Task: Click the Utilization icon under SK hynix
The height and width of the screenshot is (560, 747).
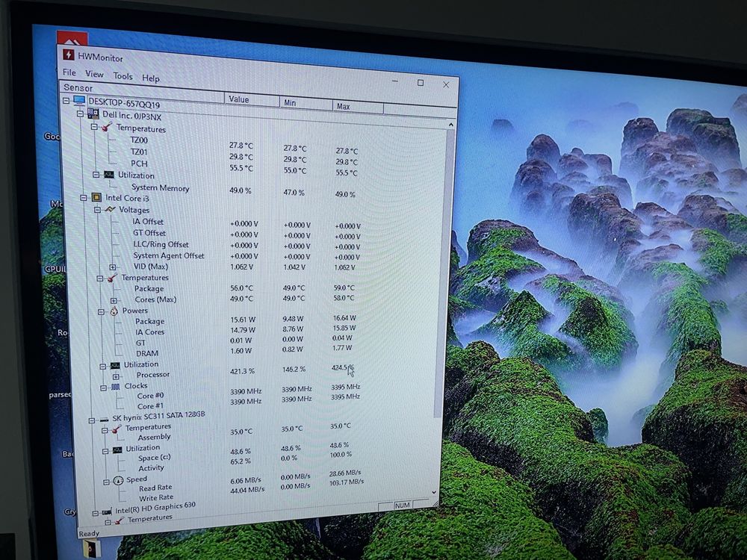Action: 117,449
